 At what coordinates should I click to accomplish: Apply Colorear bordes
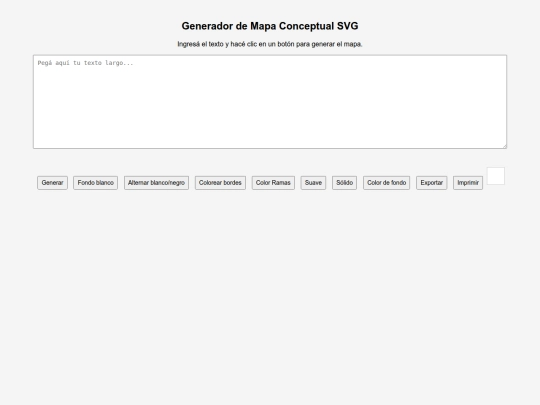[x=220, y=183]
